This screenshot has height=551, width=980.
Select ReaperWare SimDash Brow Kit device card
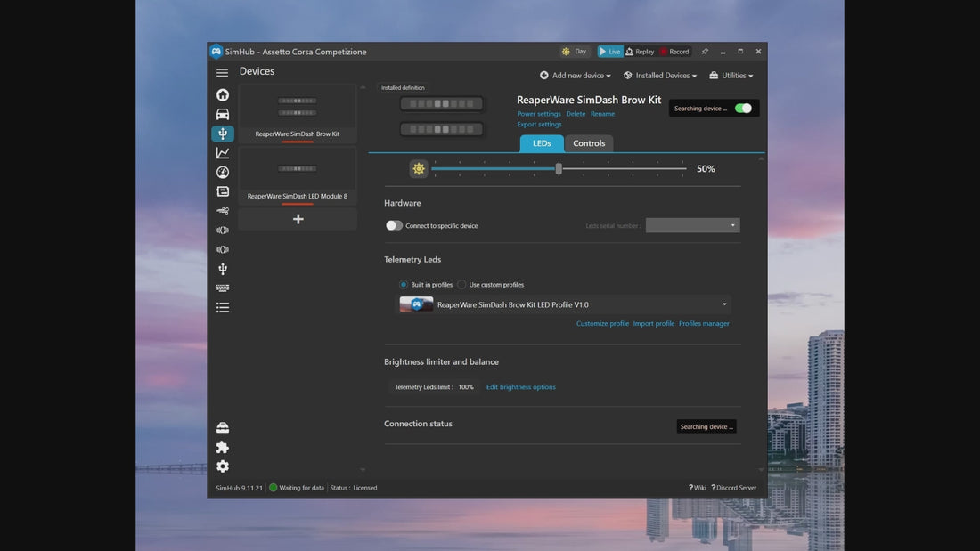[298, 115]
